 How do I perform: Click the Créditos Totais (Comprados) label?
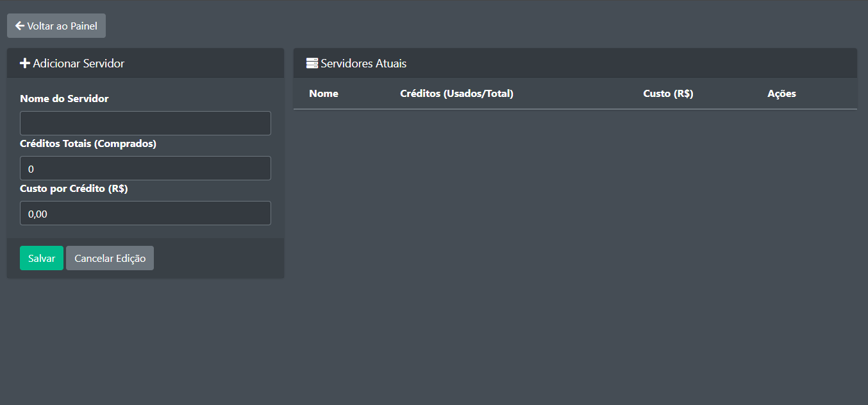[88, 144]
